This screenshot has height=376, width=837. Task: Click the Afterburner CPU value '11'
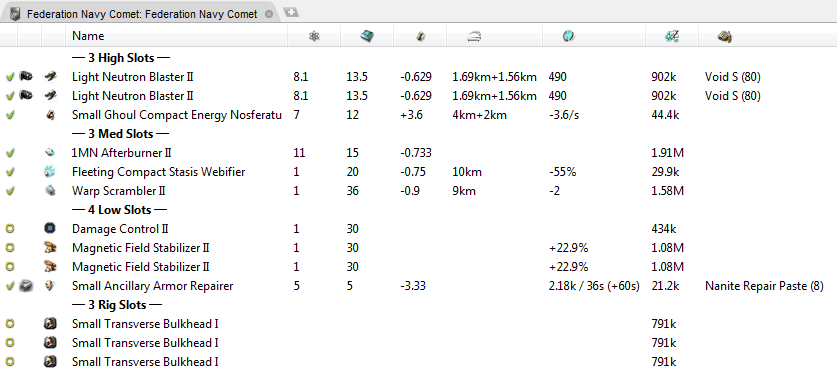coord(299,153)
